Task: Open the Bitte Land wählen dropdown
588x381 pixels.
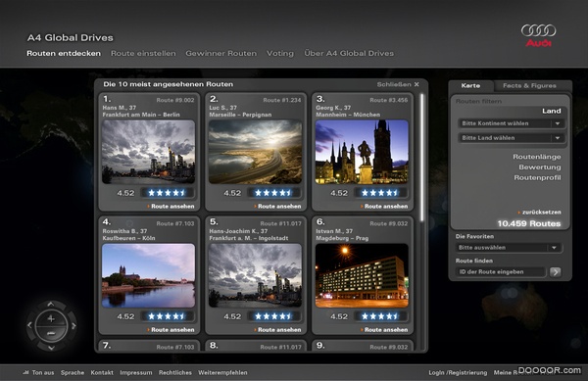Action: coord(512,138)
